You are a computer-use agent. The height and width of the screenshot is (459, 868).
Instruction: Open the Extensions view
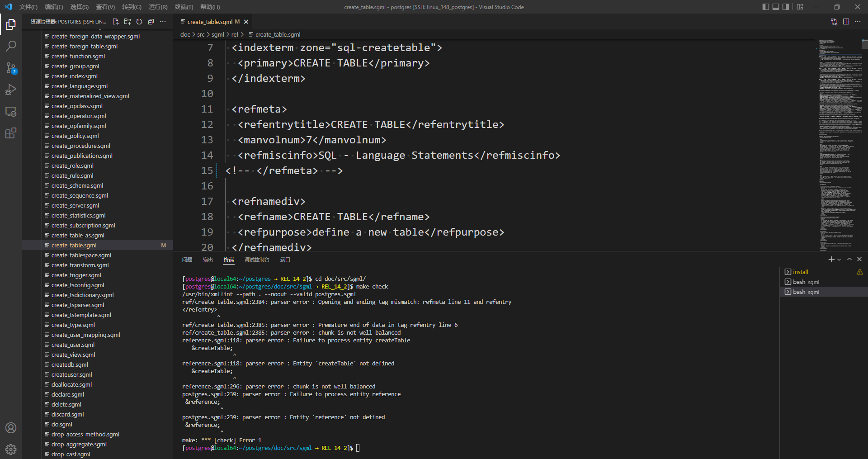11,133
